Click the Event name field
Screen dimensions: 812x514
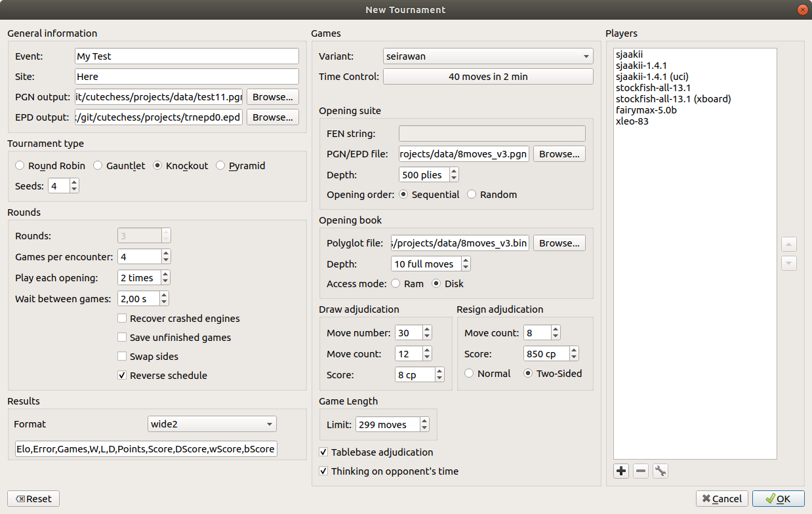point(187,56)
